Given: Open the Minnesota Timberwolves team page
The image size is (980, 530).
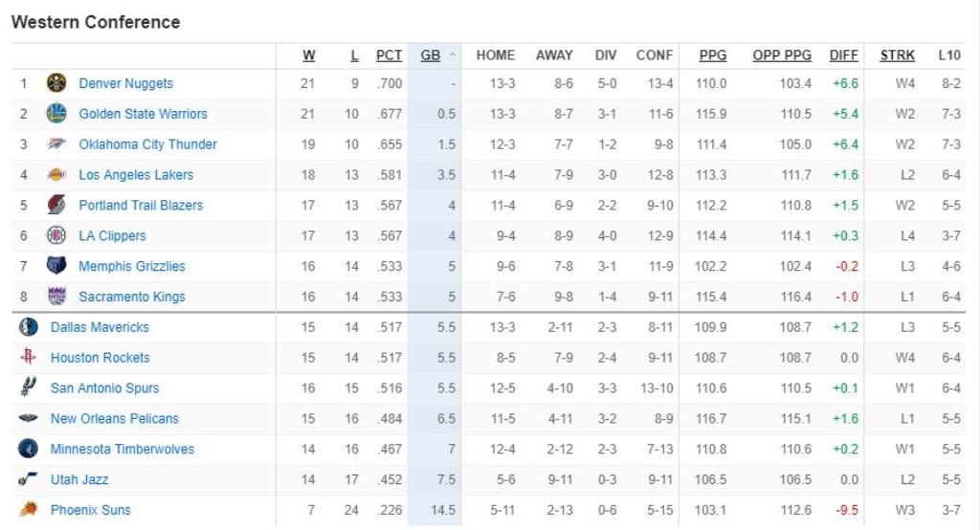Looking at the screenshot, I should [122, 449].
